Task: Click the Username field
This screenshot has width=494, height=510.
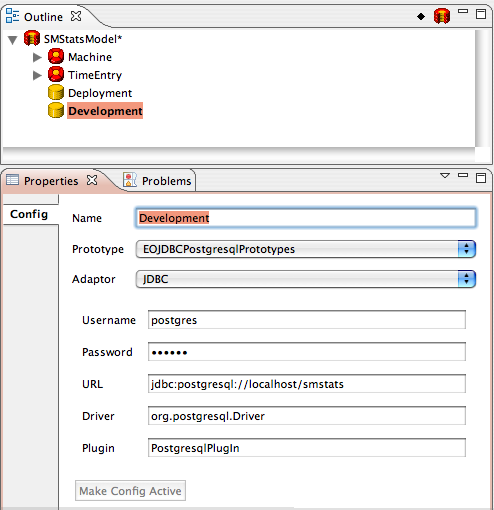Action: pyautogui.click(x=307, y=320)
